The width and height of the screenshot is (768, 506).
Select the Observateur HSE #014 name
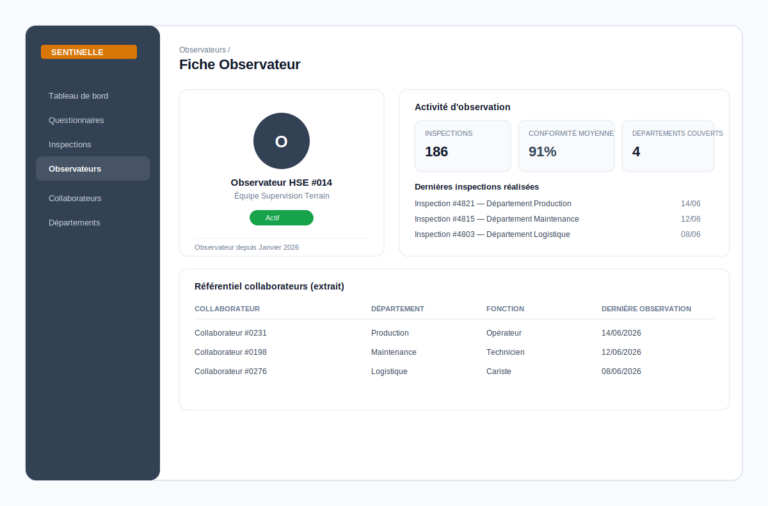tap(281, 182)
